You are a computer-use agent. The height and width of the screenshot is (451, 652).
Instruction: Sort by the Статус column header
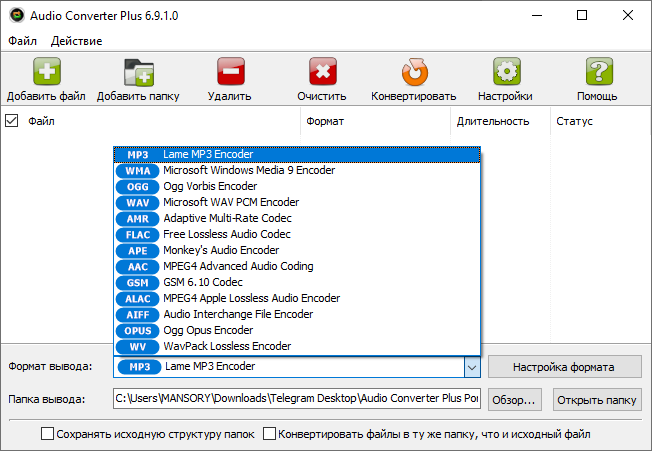click(600, 121)
